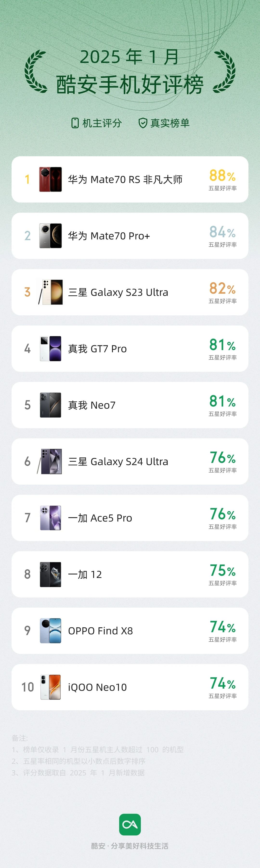Click the 酷安·分享美好科技生活 footer slogan
The image size is (260, 868).
tap(130, 846)
